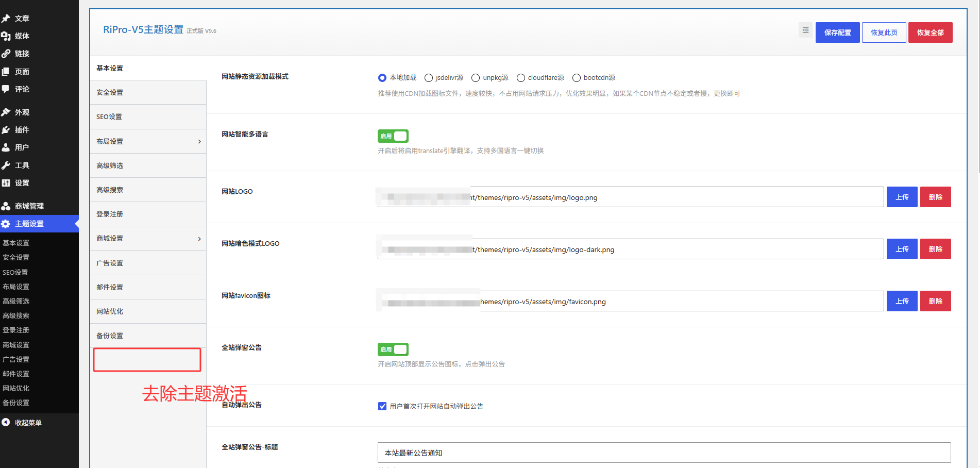This screenshot has height=468, width=980.
Task: Select the cloudflare源 radio option
Action: click(521, 78)
